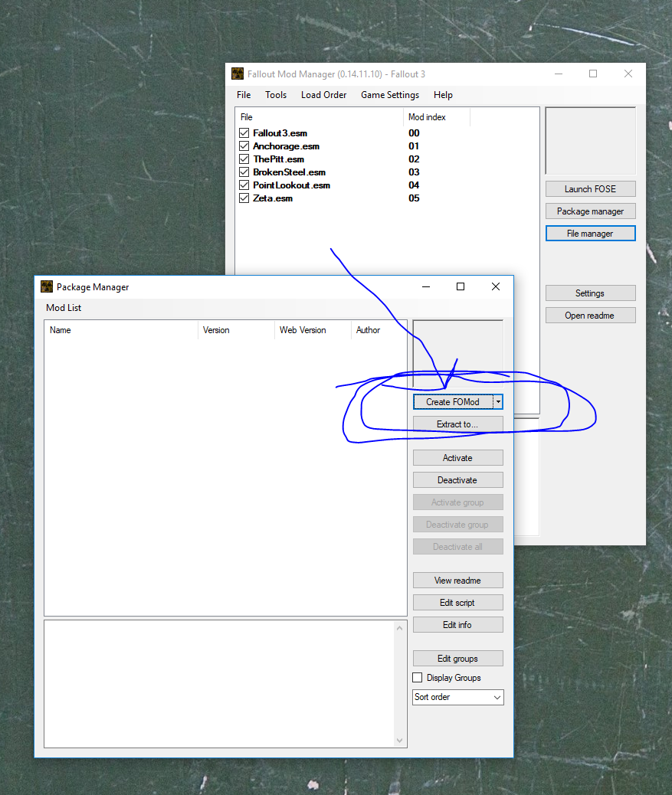Open the File manager button
This screenshot has height=795, width=672.
pos(590,234)
